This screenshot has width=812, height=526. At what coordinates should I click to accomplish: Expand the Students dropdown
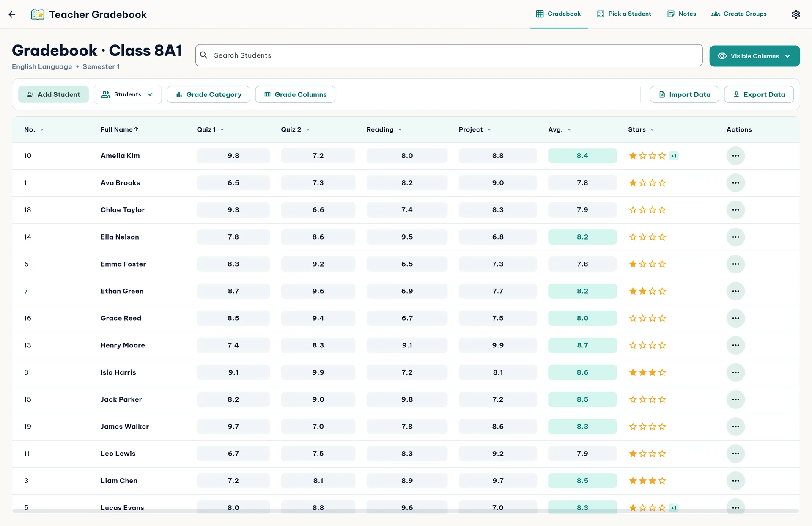pyautogui.click(x=128, y=94)
